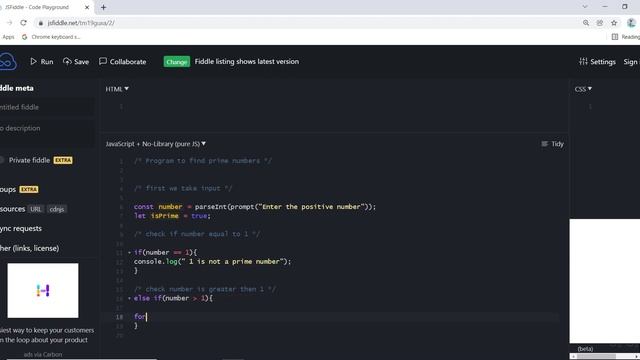Click the Collaborate chat bubble icon
The height and width of the screenshot is (360, 640).
tap(103, 61)
